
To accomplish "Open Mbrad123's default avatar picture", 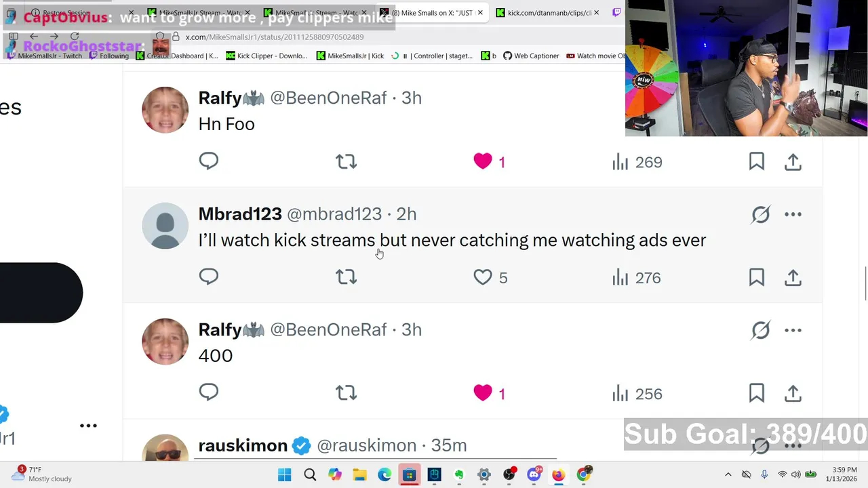I will click(165, 226).
